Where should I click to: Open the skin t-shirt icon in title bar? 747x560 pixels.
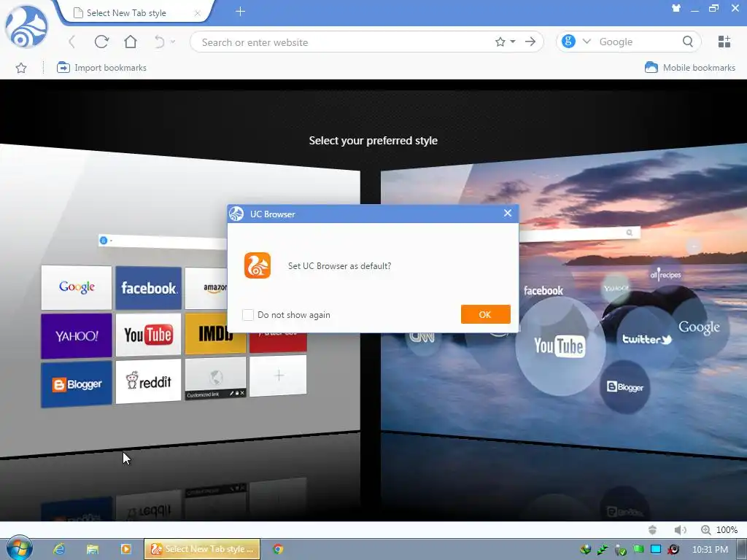click(676, 8)
